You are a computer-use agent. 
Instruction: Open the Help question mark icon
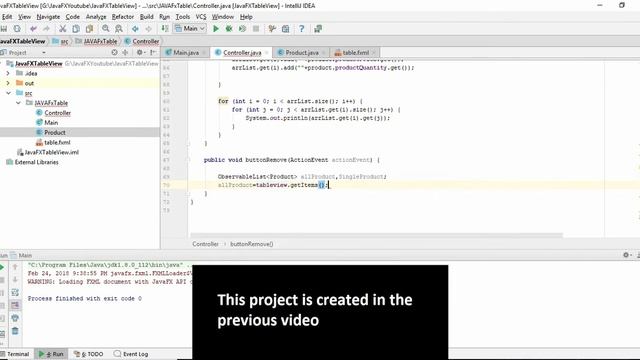coord(302,29)
